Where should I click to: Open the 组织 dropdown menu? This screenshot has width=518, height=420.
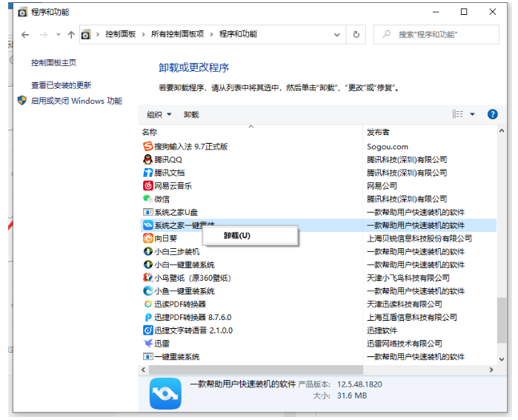(159, 115)
